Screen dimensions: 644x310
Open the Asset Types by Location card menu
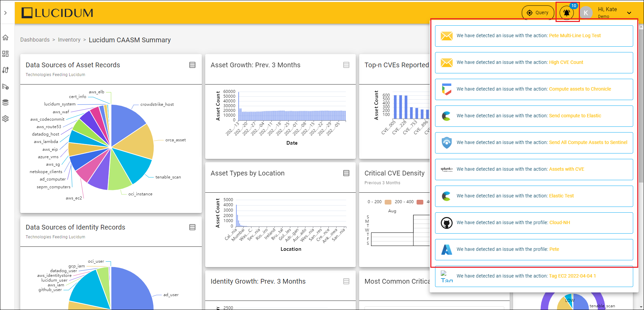pyautogui.click(x=346, y=173)
